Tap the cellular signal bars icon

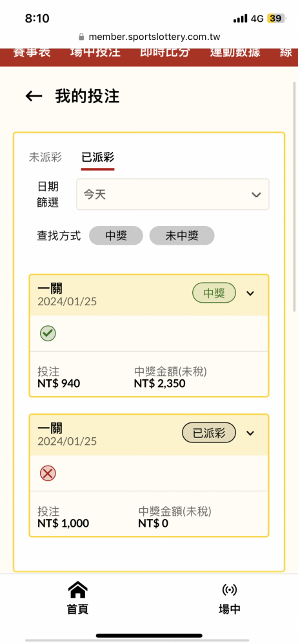(241, 19)
